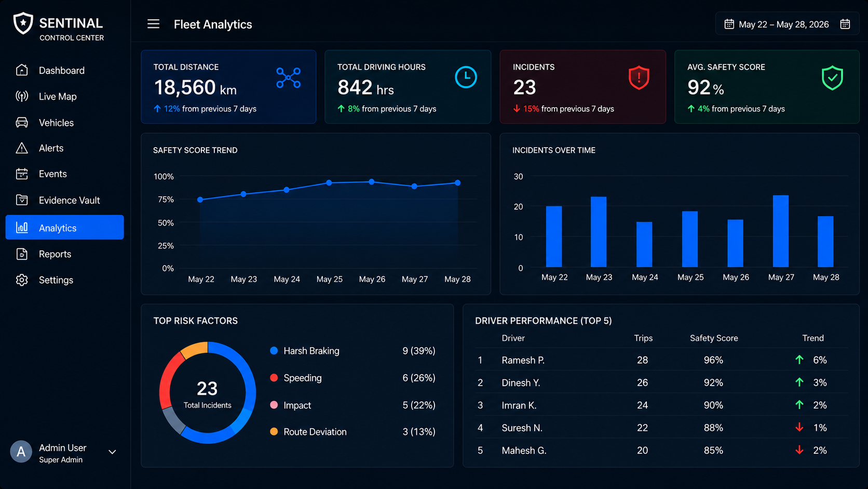Click the May 27 incidents bar
Screen dimensions: 868x489
click(781, 231)
